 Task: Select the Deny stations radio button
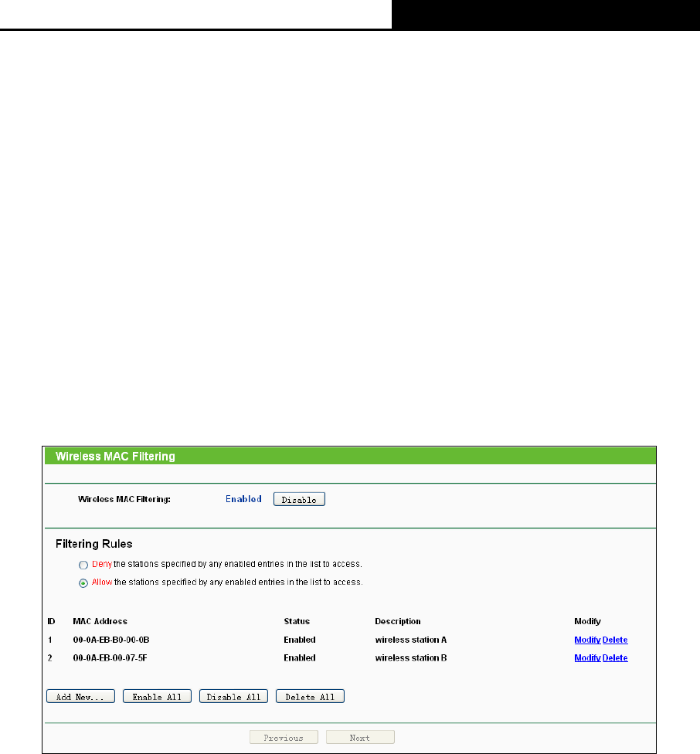(x=83, y=565)
